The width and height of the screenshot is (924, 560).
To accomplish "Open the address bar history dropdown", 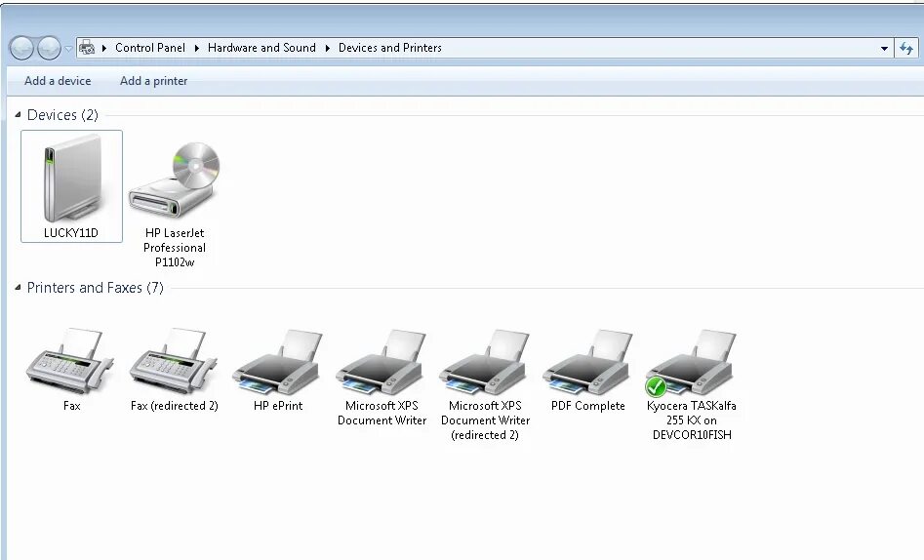I will click(x=884, y=49).
